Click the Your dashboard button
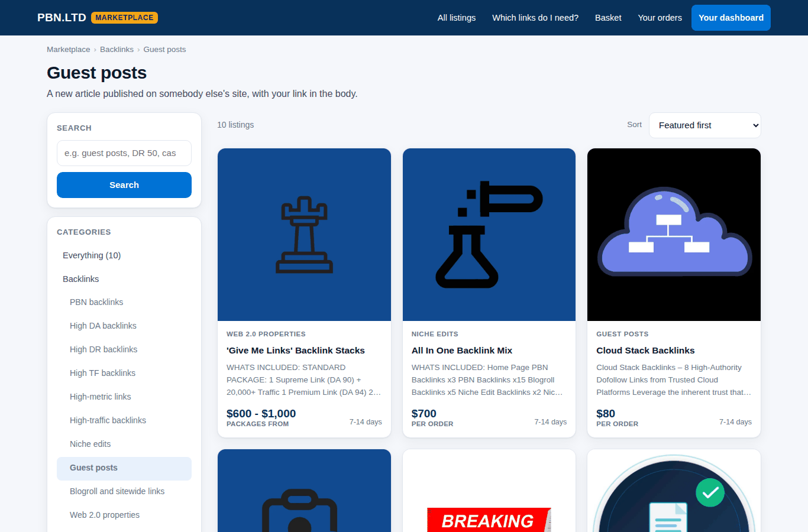The width and height of the screenshot is (808, 532). 731,18
